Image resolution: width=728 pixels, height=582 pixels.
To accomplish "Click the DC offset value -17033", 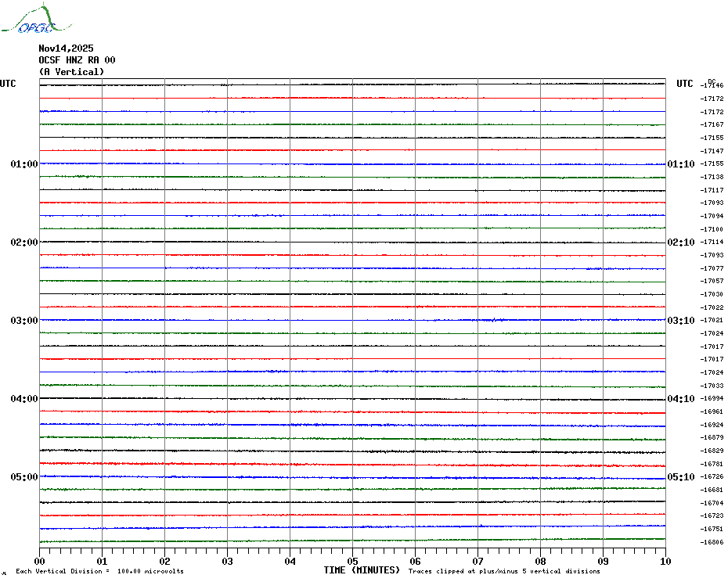I will coord(712,386).
